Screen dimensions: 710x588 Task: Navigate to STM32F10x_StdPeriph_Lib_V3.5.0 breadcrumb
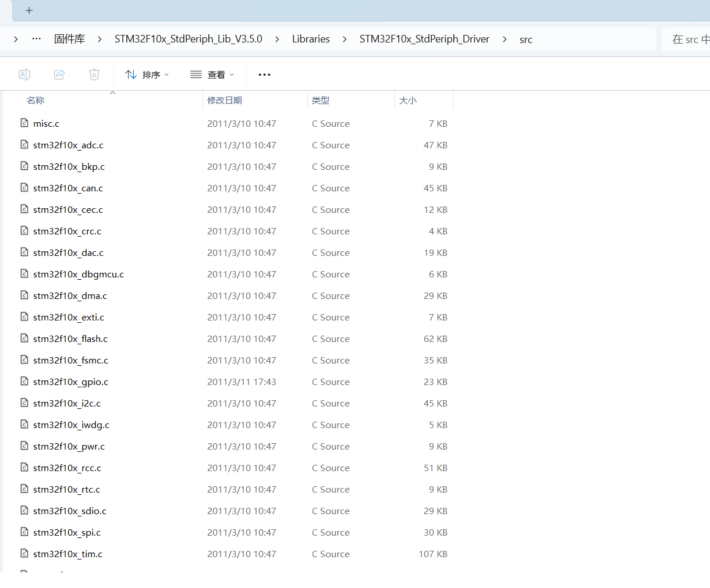pyautogui.click(x=189, y=39)
